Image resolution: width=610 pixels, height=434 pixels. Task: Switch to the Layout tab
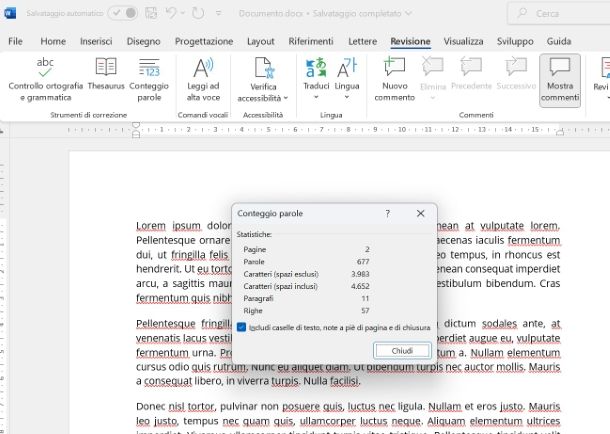(x=261, y=41)
